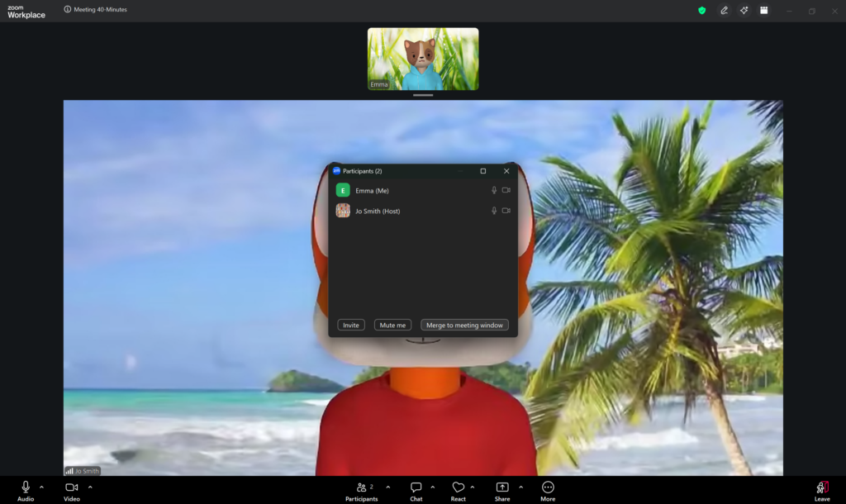Click the Mute me button
Image resolution: width=846 pixels, height=504 pixels.
click(x=392, y=326)
